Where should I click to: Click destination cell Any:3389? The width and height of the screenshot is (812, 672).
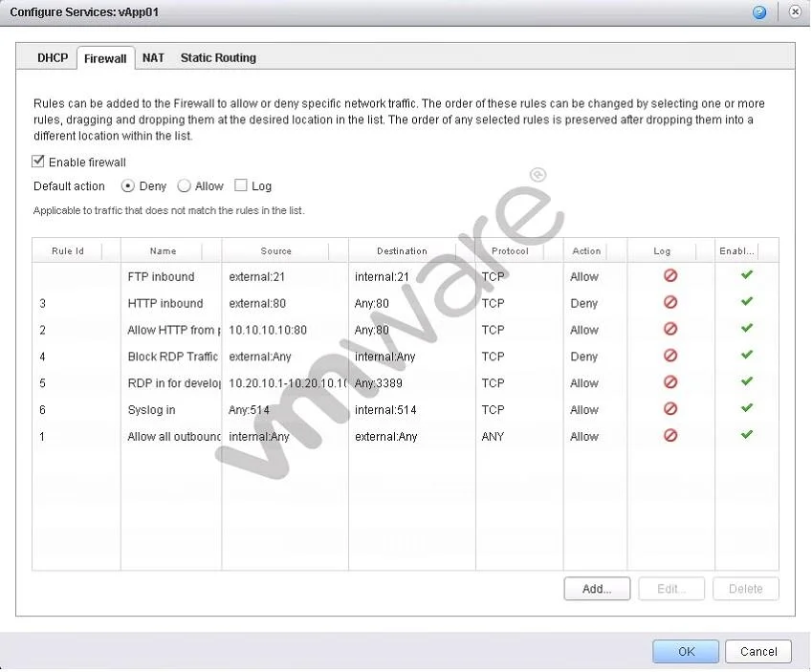378,383
